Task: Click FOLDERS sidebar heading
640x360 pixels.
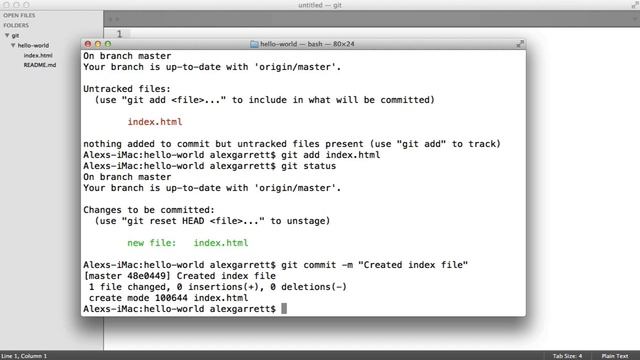Action: (16, 25)
